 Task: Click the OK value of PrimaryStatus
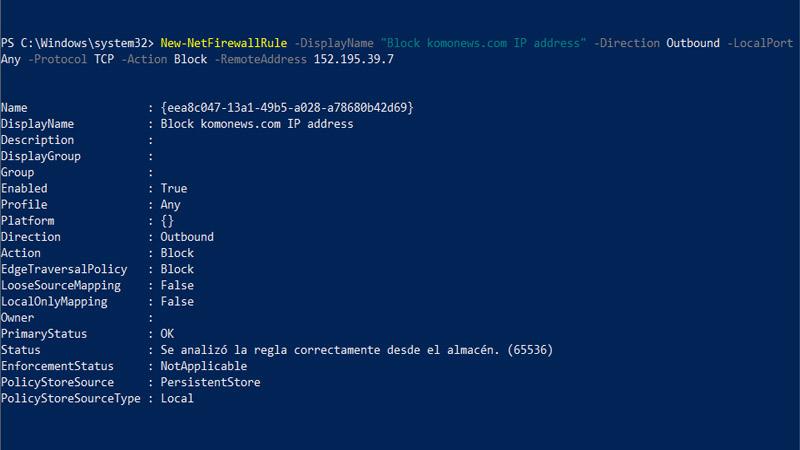click(167, 333)
